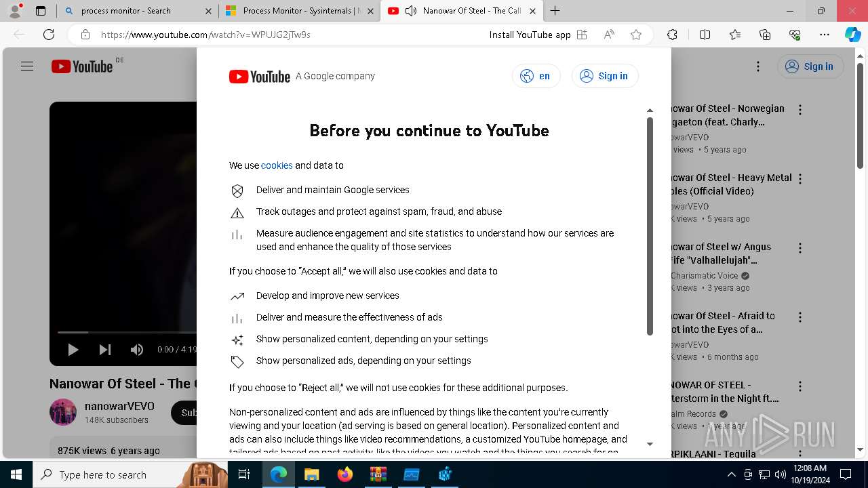
Task: Open the browser Extensions icon
Action: pyautogui.click(x=672, y=35)
